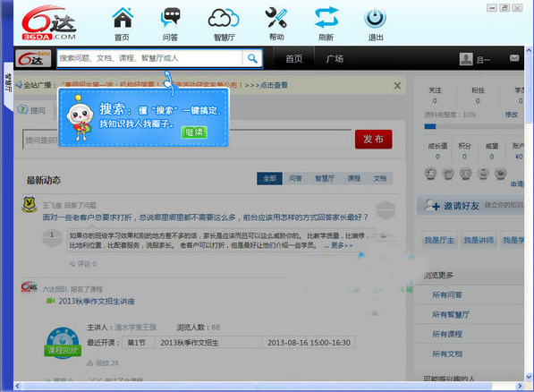534x392 pixels.
Task: Open the 所有问答 link
Action: pyautogui.click(x=447, y=294)
